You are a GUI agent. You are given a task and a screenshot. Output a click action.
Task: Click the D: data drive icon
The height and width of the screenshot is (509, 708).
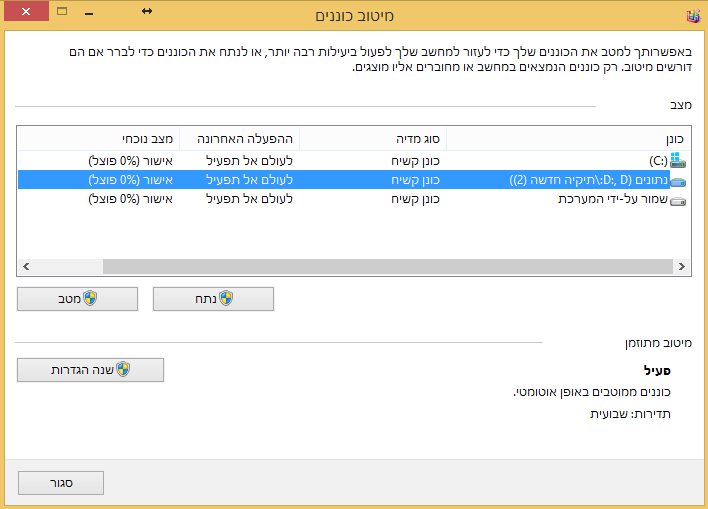click(678, 182)
